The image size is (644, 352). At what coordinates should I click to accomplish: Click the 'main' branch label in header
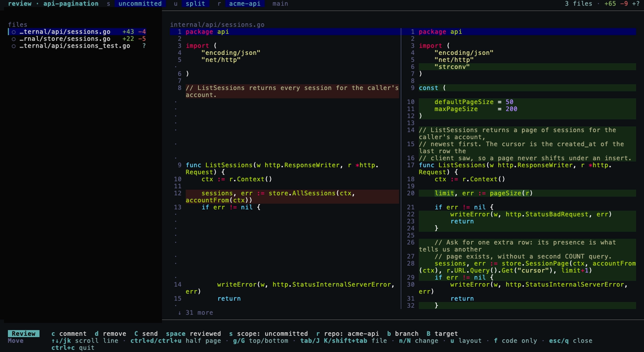coord(280,4)
